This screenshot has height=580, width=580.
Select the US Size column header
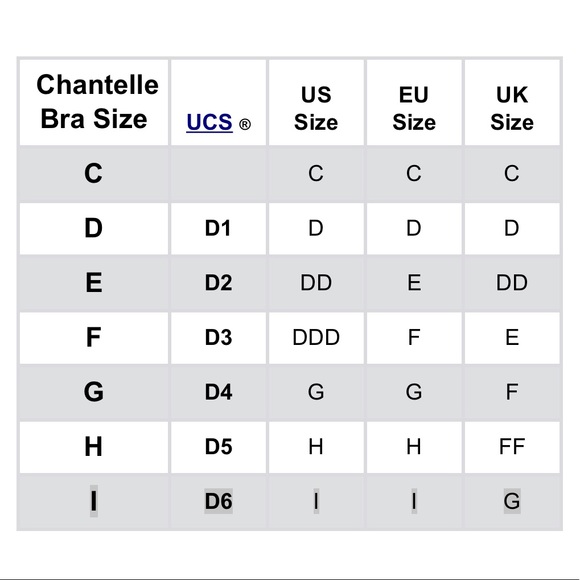click(x=316, y=102)
